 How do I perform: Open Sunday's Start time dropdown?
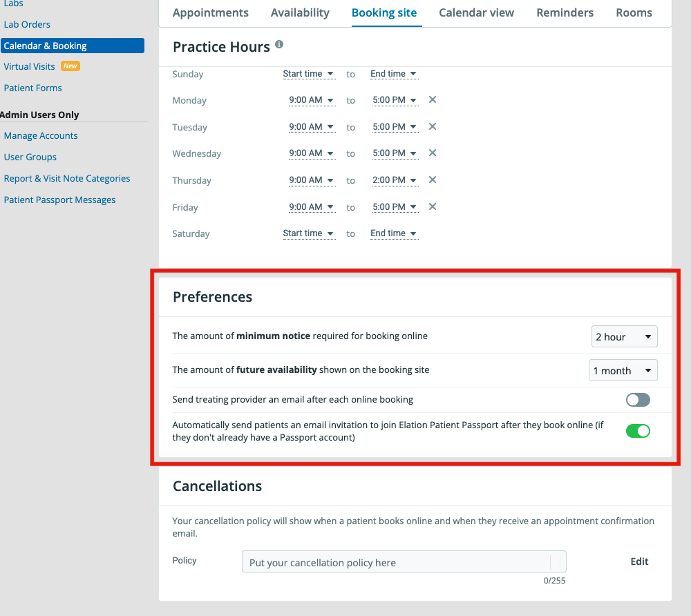[309, 74]
